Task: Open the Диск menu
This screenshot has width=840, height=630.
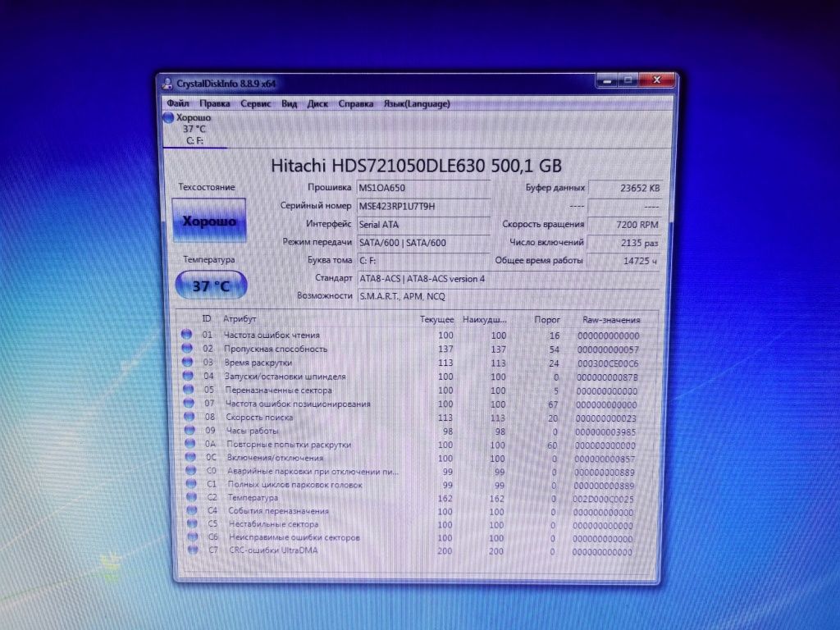Action: [317, 103]
